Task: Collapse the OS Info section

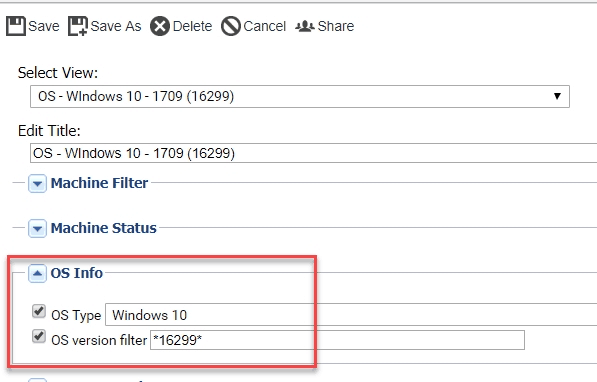Action: (37, 273)
